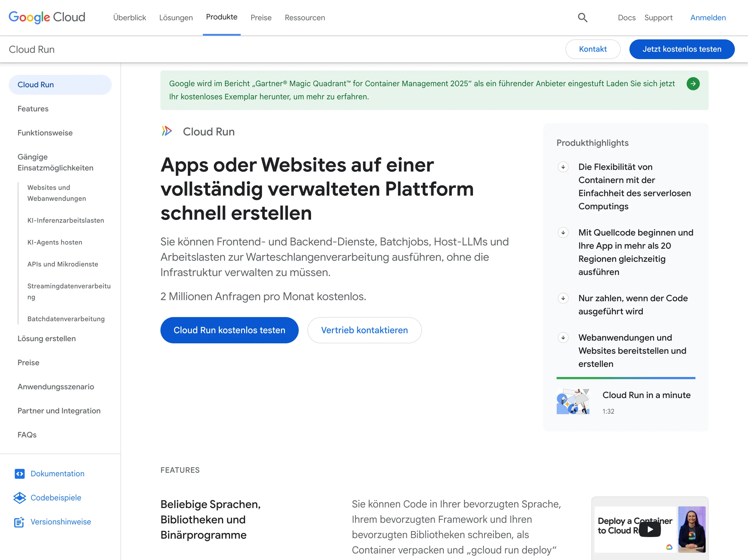The image size is (748, 560).
Task: Click the Cloud Run product icon
Action: click(x=166, y=131)
